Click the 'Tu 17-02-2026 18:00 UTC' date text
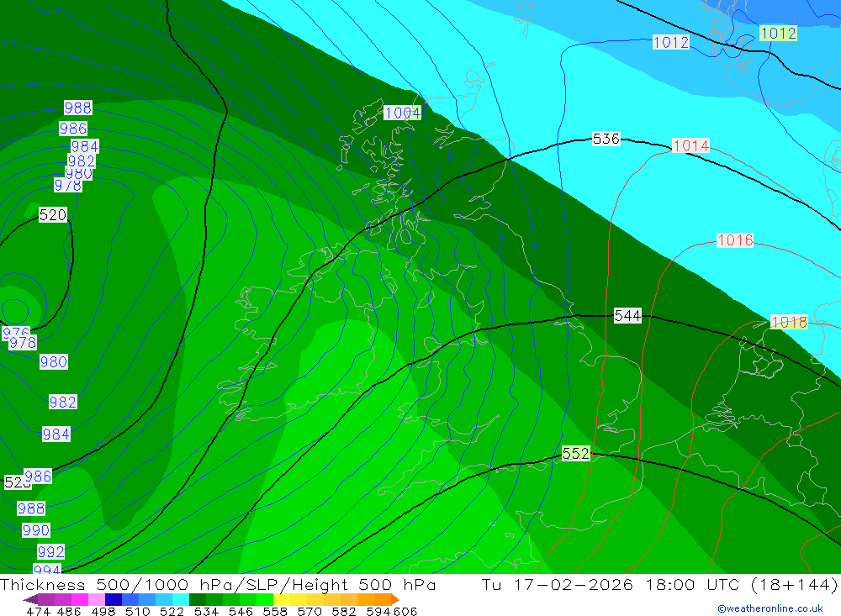The height and width of the screenshot is (616, 841). pos(612,584)
